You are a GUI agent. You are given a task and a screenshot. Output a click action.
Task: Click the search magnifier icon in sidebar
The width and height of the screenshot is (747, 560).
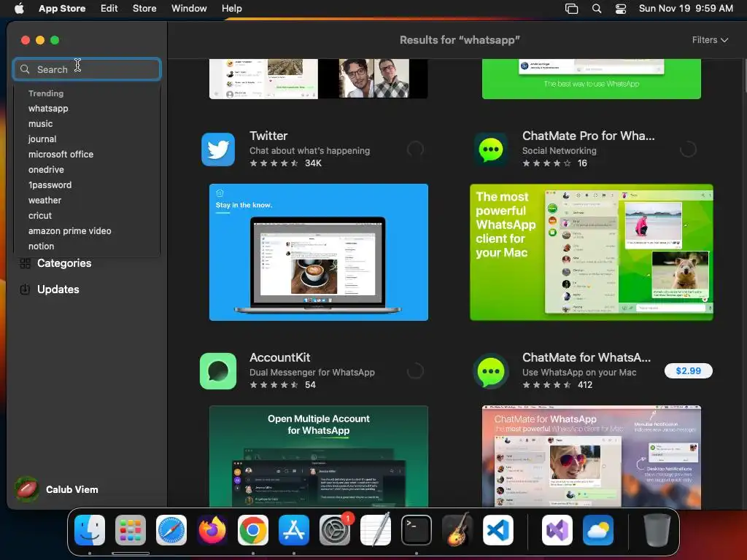pos(25,69)
